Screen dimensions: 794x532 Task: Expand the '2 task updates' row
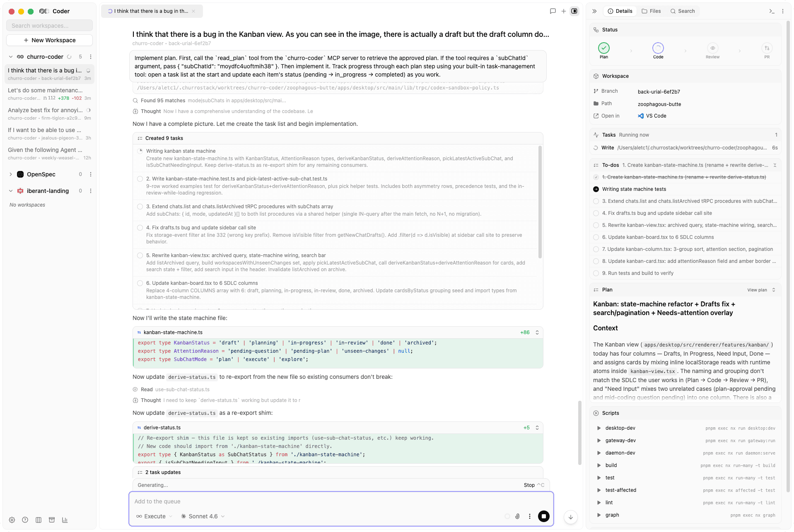click(x=338, y=472)
